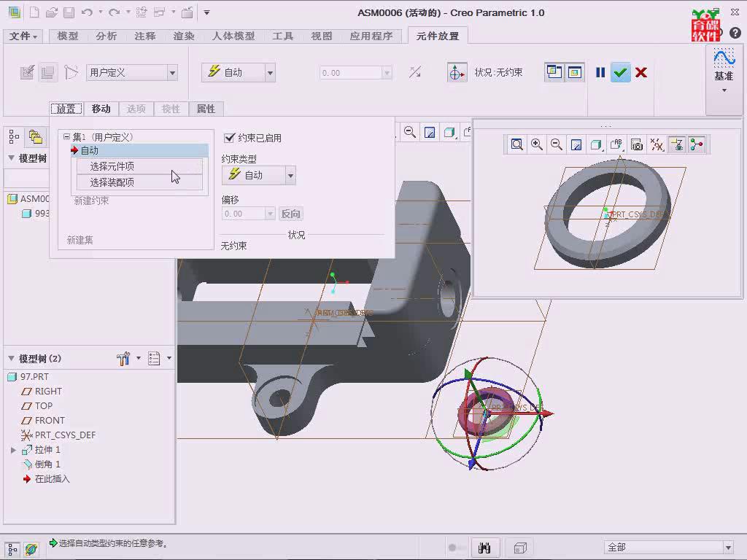Open the 属性 panel tab

pos(206,109)
